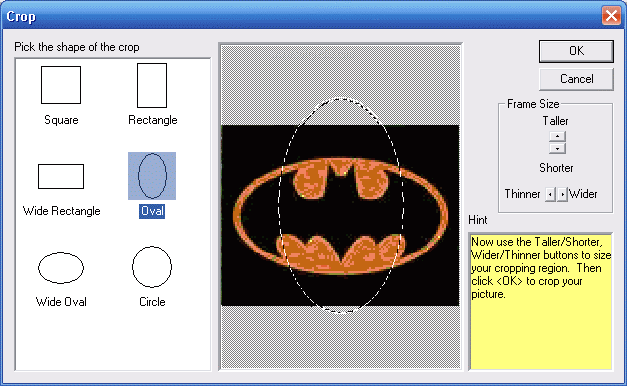Select the Rectangle crop shape icon
627x386 pixels.
pos(152,85)
